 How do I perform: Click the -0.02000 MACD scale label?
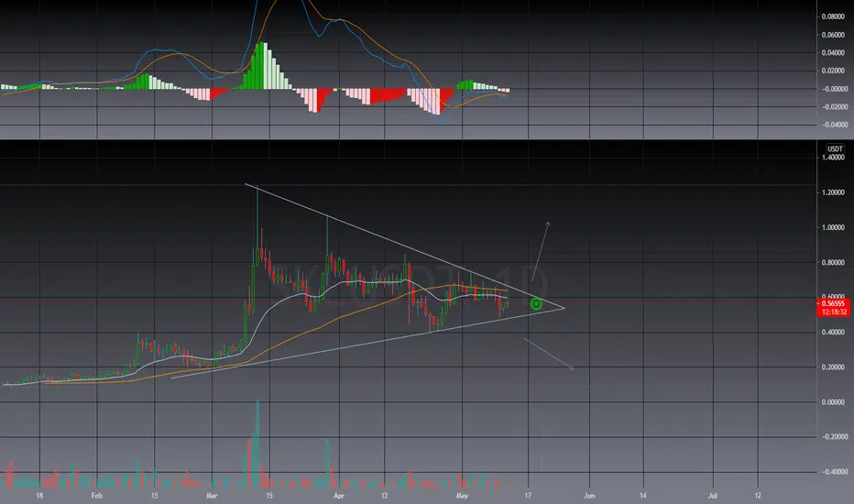coord(833,106)
